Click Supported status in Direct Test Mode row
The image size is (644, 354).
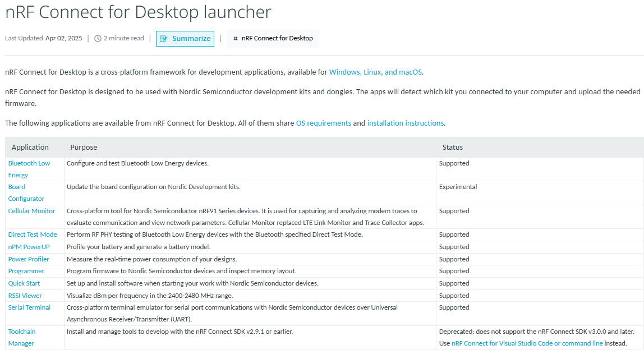tap(454, 235)
